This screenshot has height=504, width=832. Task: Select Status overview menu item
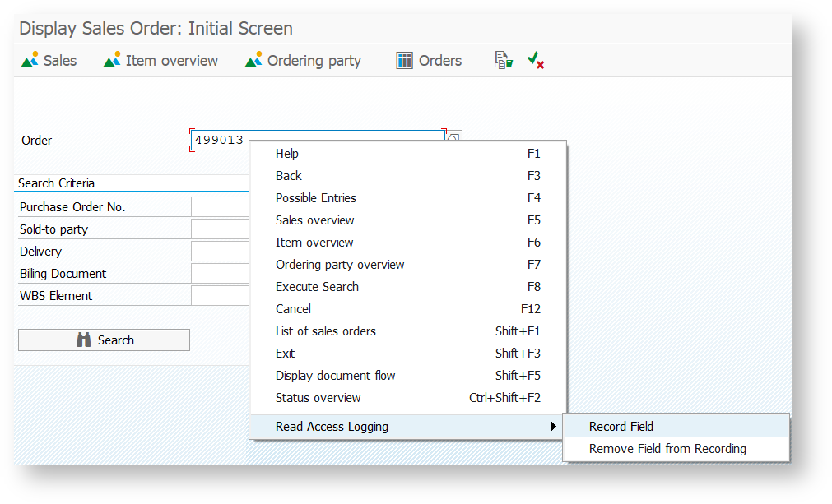point(407,398)
